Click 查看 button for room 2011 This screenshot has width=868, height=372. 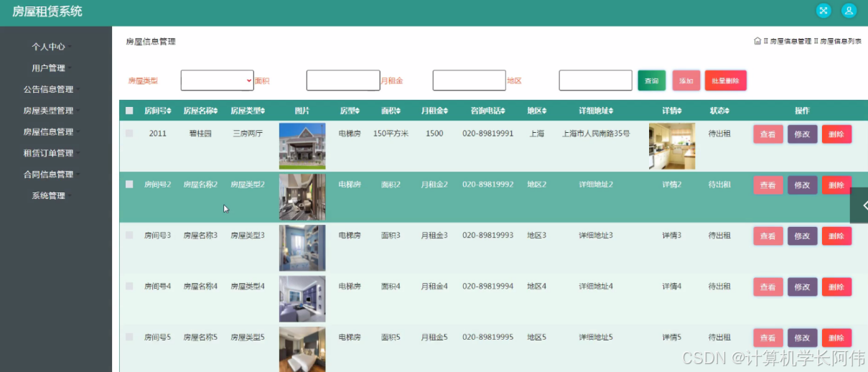pyautogui.click(x=768, y=134)
